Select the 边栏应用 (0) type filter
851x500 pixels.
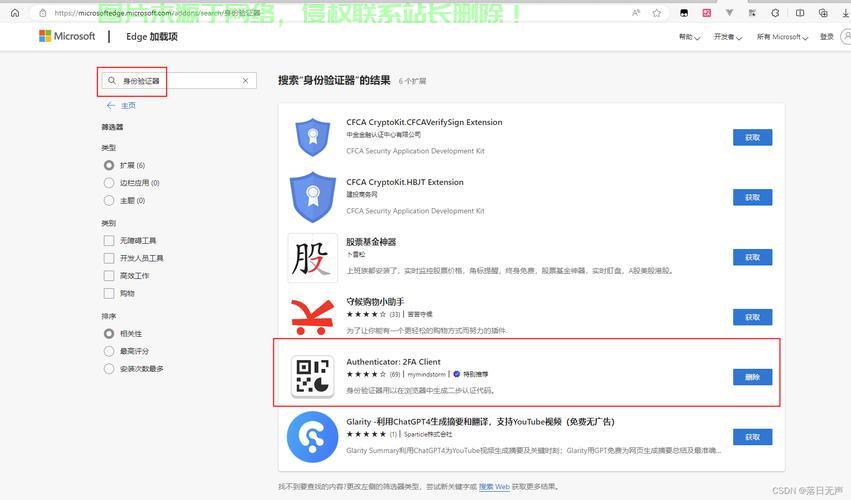109,183
